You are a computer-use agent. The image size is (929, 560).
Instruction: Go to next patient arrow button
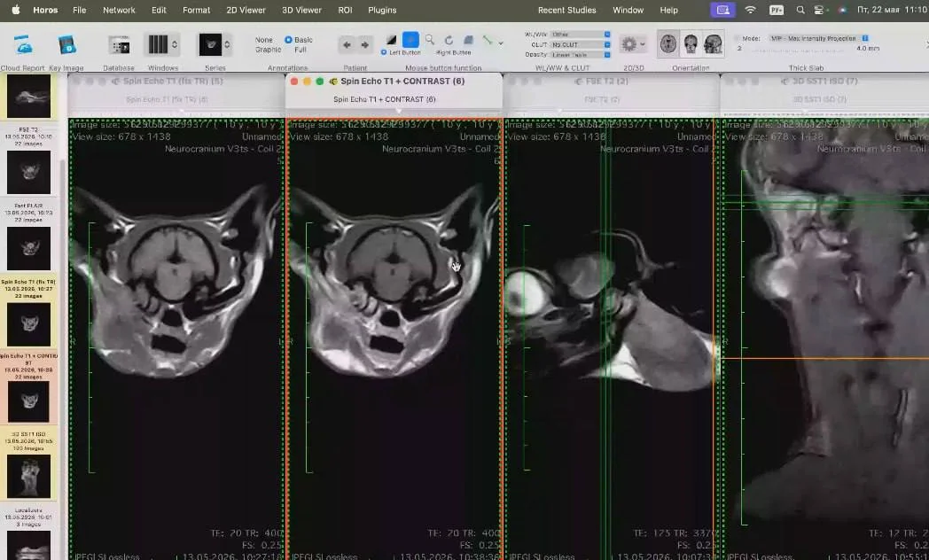point(365,45)
